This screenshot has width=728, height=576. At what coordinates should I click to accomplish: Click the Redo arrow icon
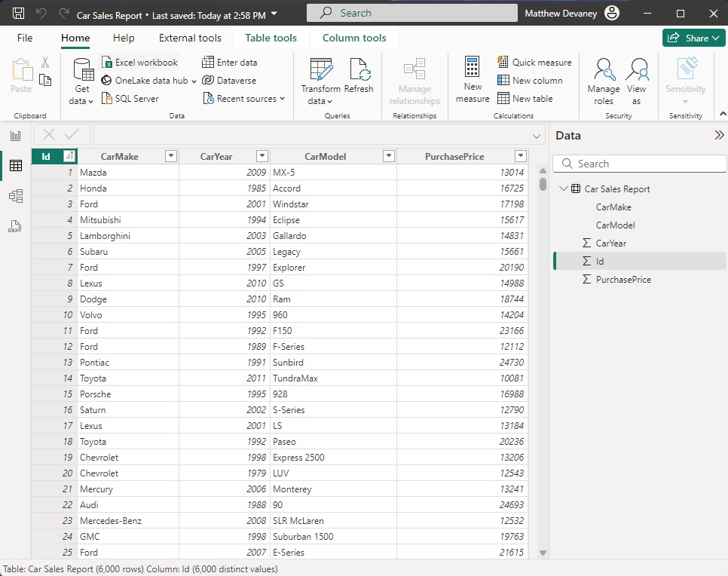pos(63,14)
